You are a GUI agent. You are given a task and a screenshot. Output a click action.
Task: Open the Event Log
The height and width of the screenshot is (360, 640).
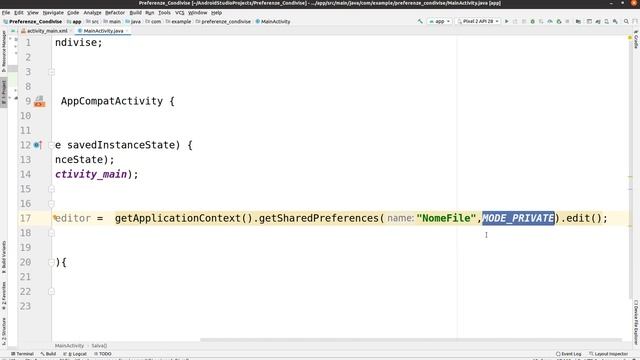pyautogui.click(x=569, y=354)
